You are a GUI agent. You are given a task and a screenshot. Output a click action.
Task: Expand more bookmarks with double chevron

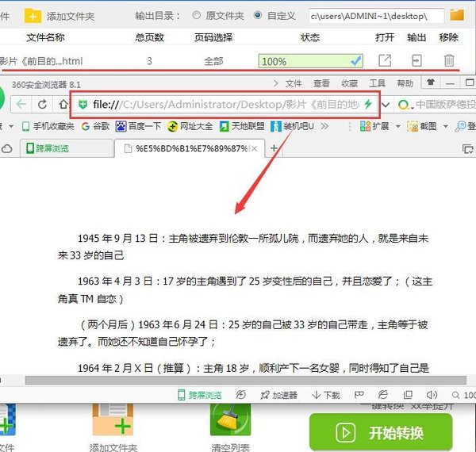324,126
